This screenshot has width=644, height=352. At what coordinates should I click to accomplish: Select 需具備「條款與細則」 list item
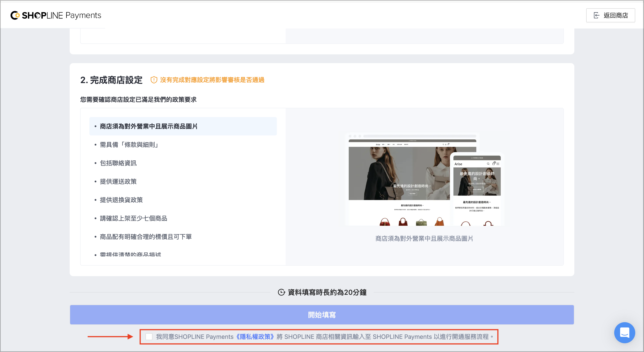[183, 145]
